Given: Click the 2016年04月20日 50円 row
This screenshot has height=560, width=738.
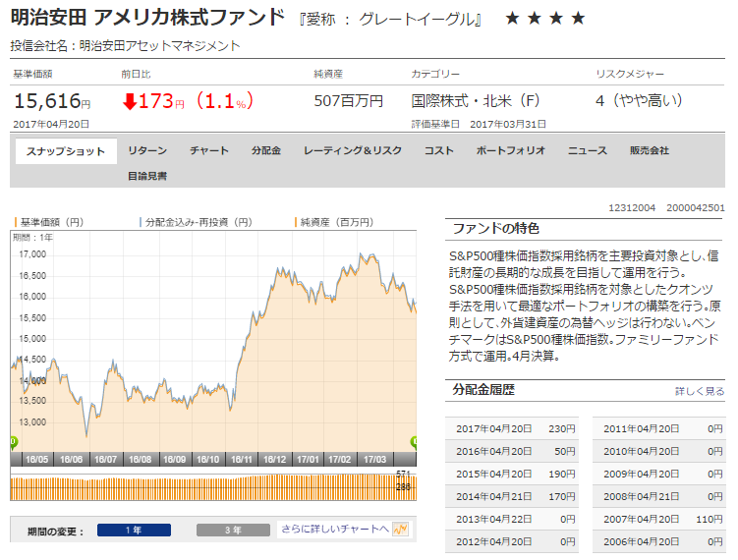Looking at the screenshot, I should (512, 451).
